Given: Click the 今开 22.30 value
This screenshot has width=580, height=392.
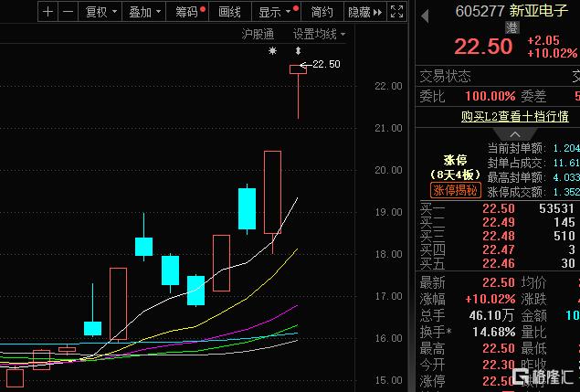Looking at the screenshot, I should 499,366.
